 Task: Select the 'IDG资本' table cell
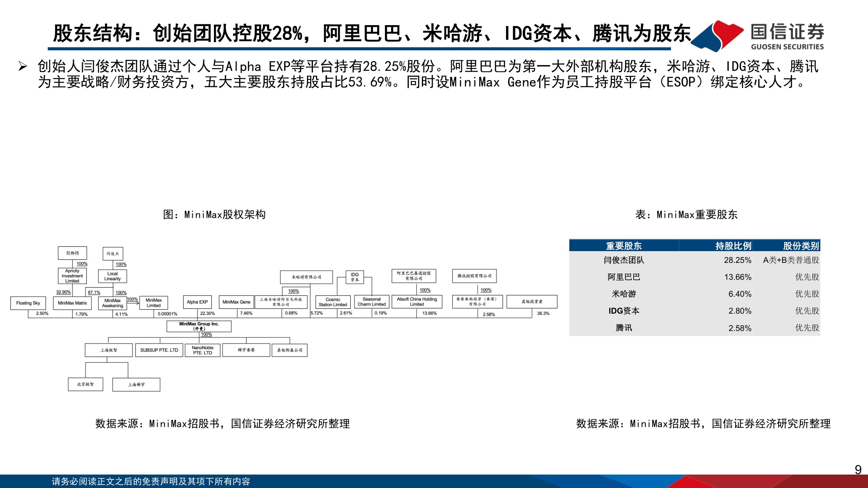pyautogui.click(x=624, y=311)
